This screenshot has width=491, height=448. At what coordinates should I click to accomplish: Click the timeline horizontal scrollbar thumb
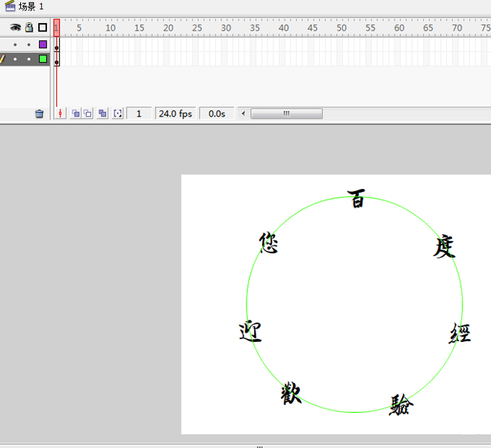point(286,113)
